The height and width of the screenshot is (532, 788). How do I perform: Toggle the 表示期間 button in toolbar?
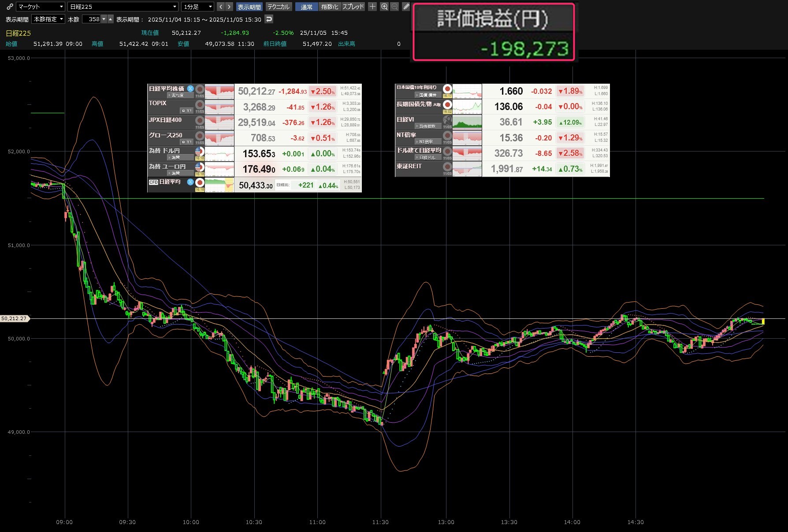pos(249,7)
